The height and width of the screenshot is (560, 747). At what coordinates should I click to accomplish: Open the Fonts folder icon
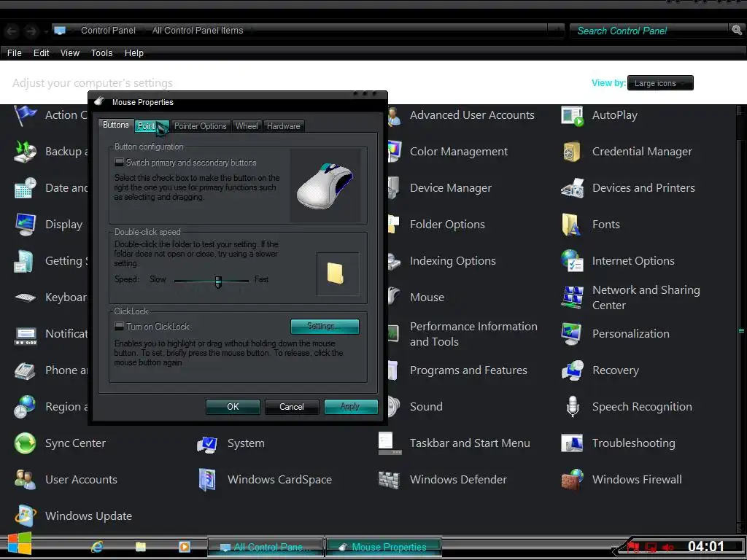point(571,225)
